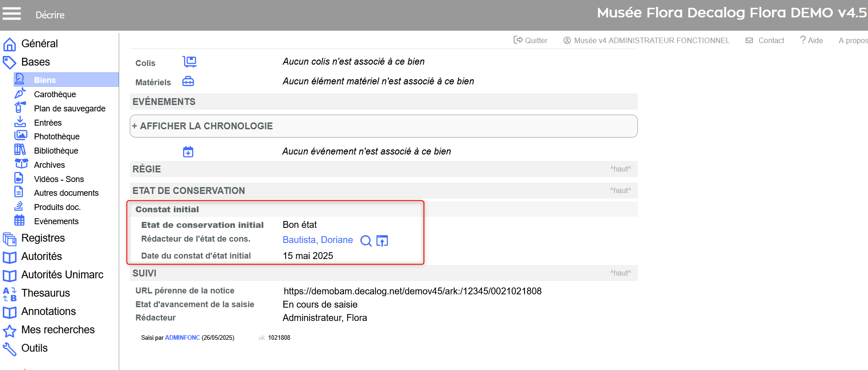Click the Outils wrench icon
The height and width of the screenshot is (370, 868).
click(10, 349)
